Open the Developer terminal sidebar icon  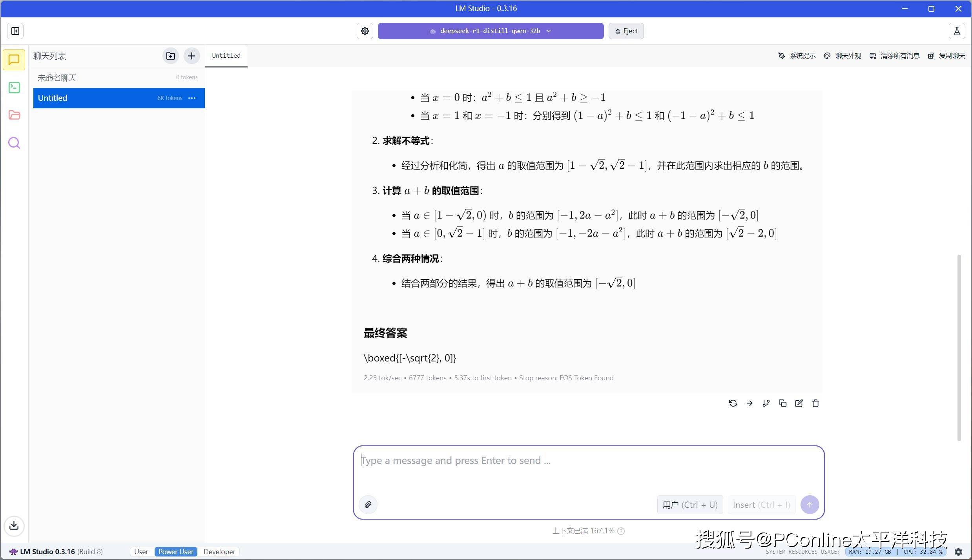(14, 88)
